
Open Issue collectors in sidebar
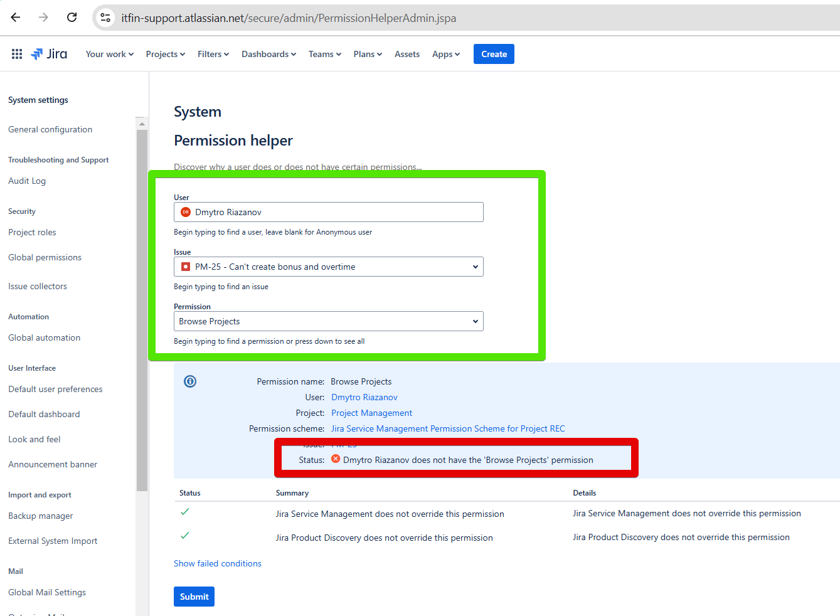38,286
